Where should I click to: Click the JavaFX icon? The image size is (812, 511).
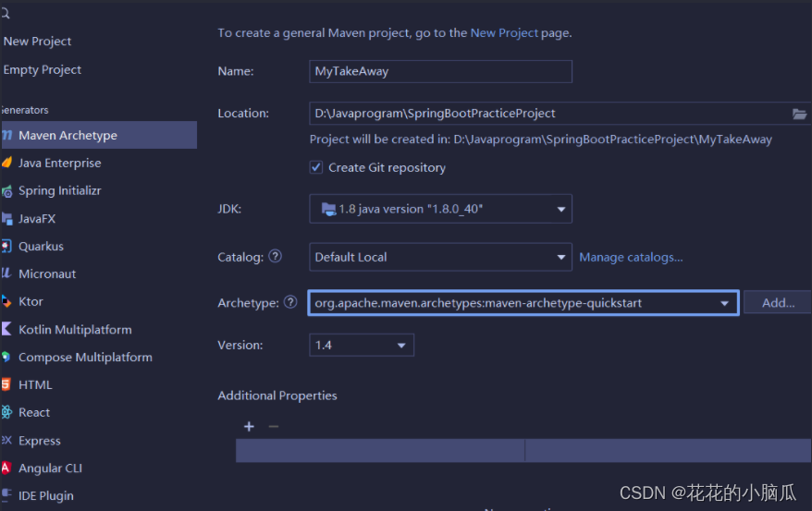(x=6, y=219)
